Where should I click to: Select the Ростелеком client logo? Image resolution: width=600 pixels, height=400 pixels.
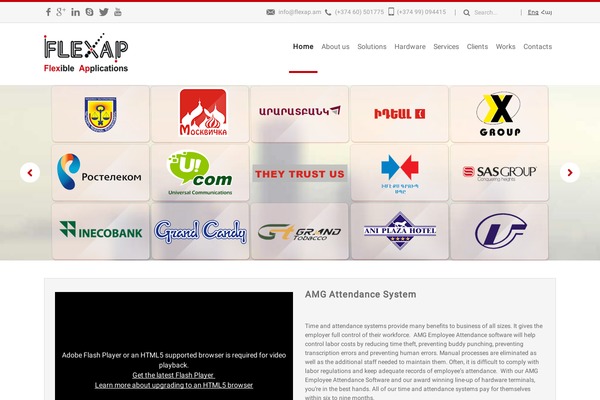(x=101, y=173)
